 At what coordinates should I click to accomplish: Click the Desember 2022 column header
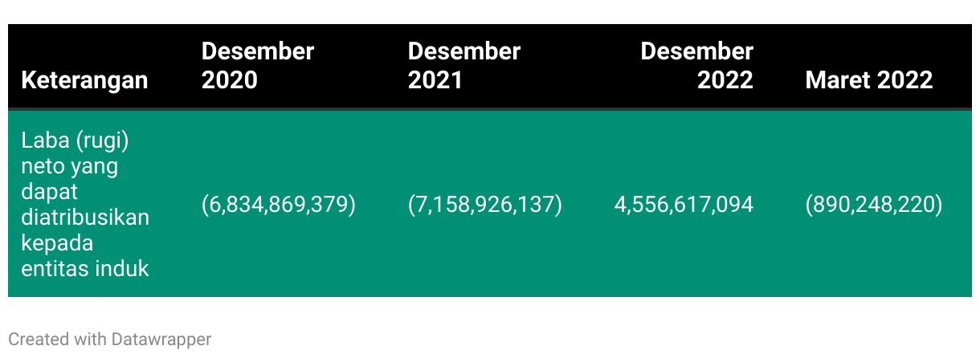pos(696,66)
